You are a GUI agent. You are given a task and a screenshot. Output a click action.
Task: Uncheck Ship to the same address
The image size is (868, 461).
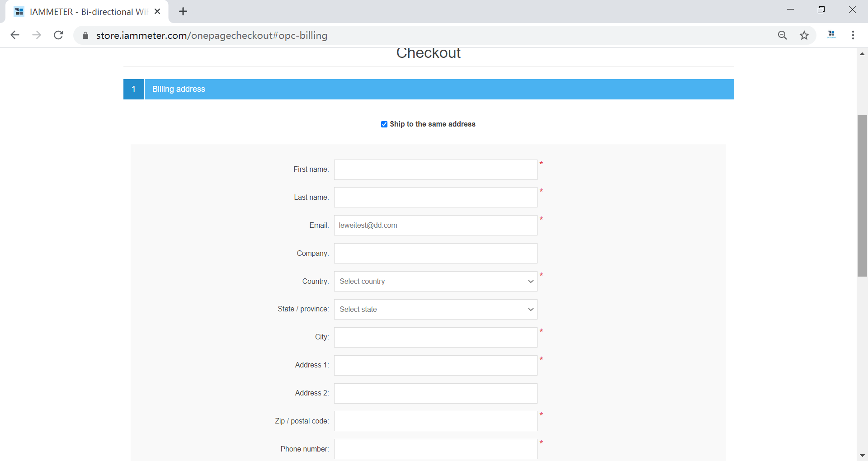(384, 124)
